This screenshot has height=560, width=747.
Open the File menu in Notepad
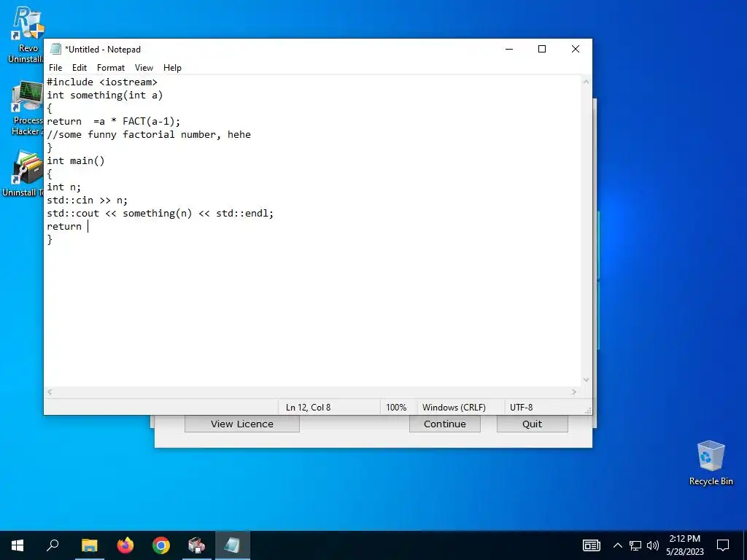(55, 68)
